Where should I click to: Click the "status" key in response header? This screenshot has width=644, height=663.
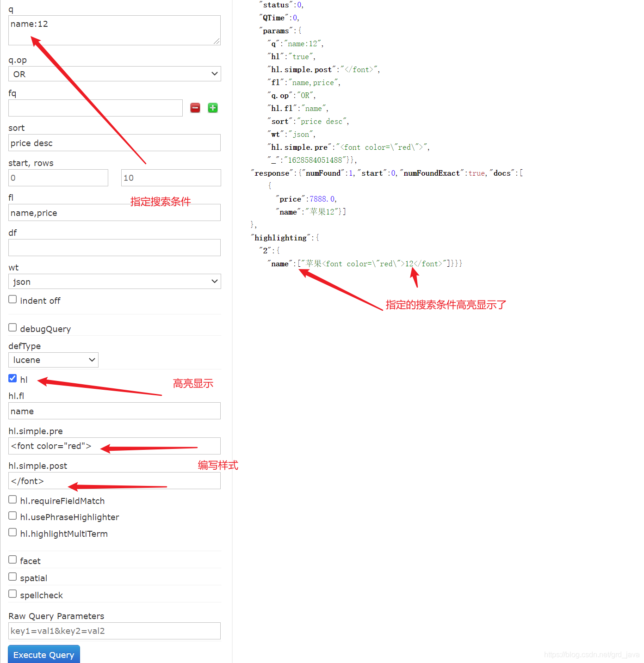point(276,5)
